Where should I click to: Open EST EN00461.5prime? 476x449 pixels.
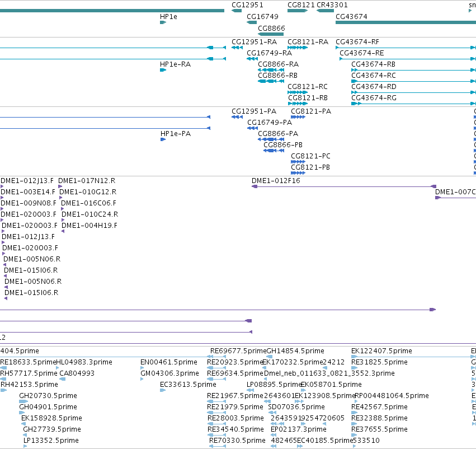tap(169, 362)
